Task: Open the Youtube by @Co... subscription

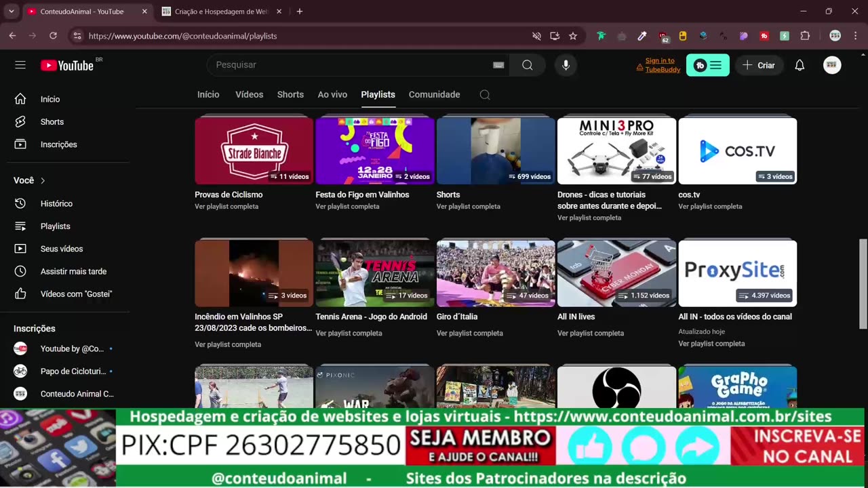Action: pos(64,349)
